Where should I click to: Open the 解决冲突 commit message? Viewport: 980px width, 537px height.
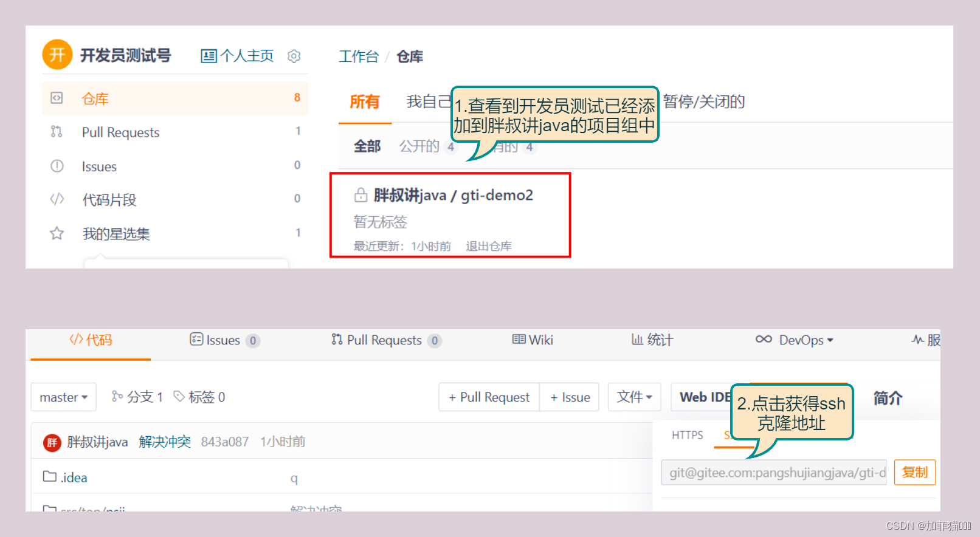pos(165,442)
